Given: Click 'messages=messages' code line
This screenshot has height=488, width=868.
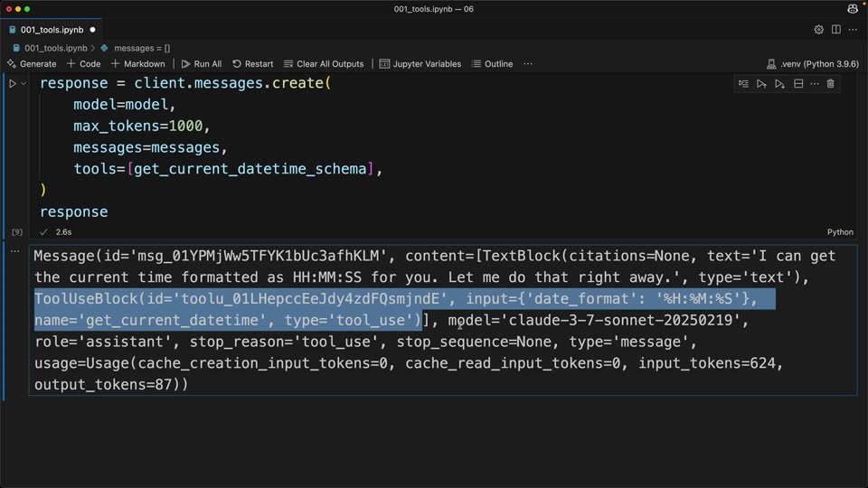Looking at the screenshot, I should click(x=151, y=147).
